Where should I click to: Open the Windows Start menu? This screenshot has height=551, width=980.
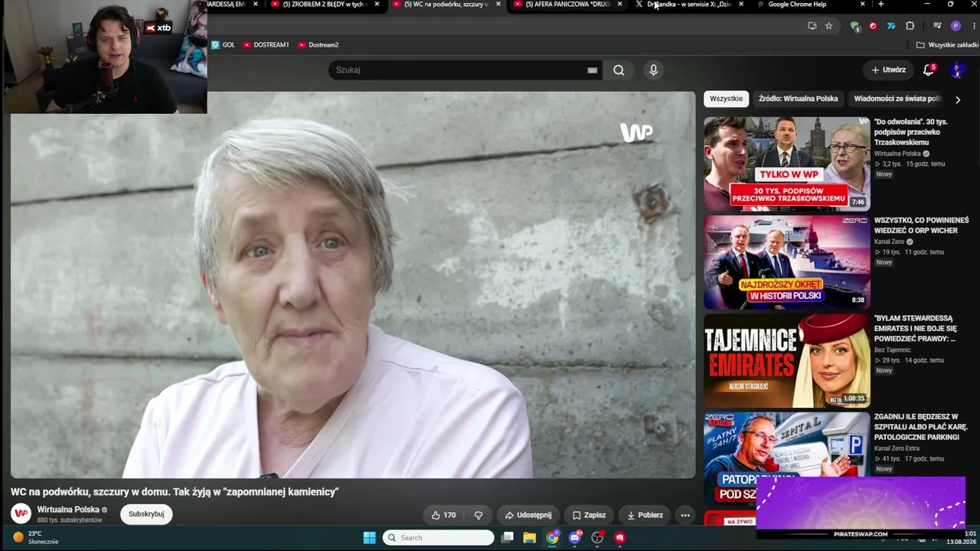[369, 538]
